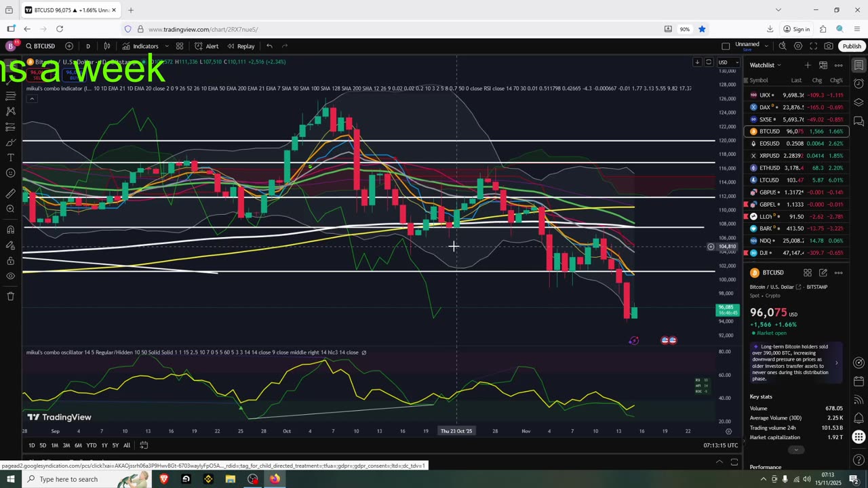Viewport: 868px width, 488px height.
Task: Select ETHUSD in the watchlist
Action: click(796, 168)
